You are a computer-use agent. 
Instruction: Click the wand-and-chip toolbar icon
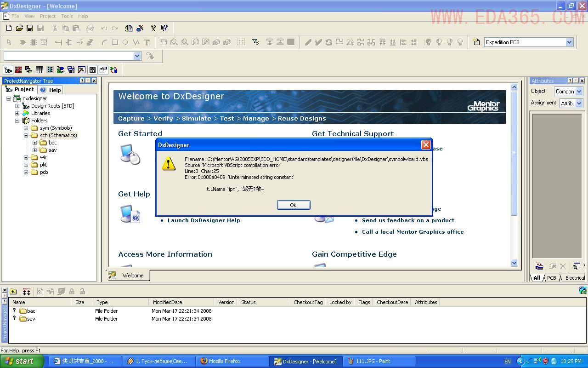140,28
